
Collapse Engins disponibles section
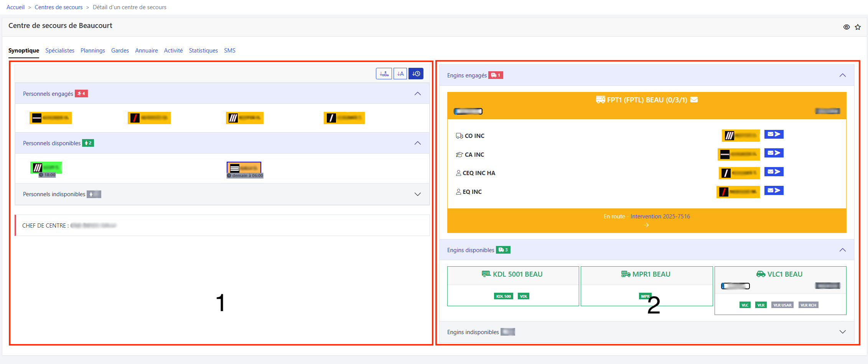842,250
